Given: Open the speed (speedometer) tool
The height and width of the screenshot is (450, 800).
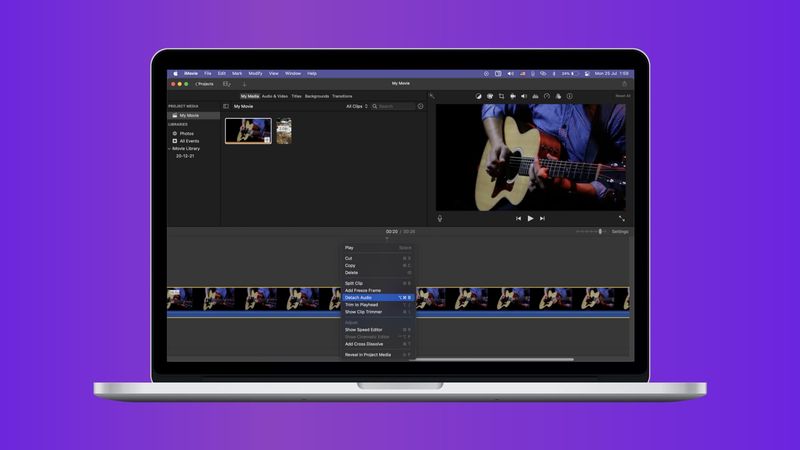Looking at the screenshot, I should [547, 96].
